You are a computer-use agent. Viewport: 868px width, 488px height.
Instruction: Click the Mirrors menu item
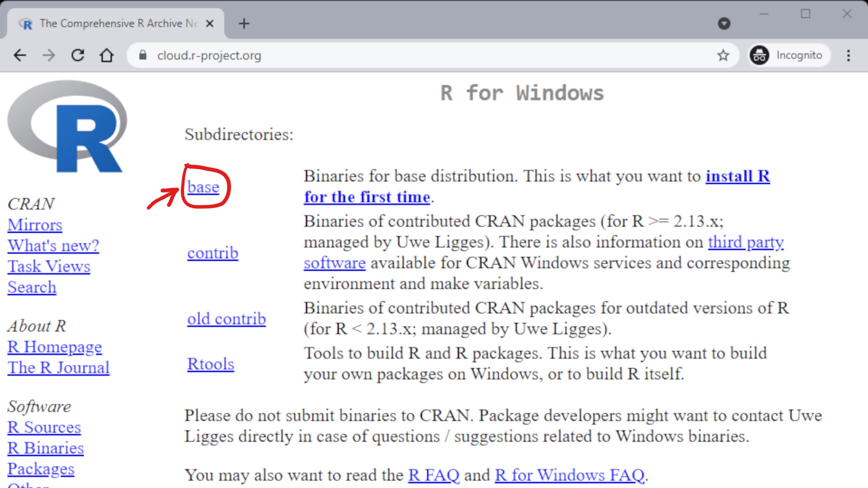[34, 225]
